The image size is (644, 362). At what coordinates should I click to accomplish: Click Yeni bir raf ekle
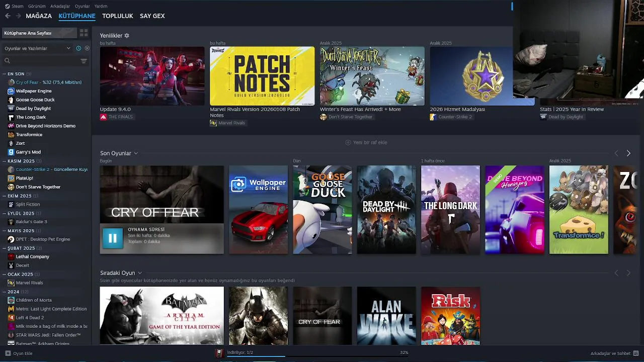point(366,142)
